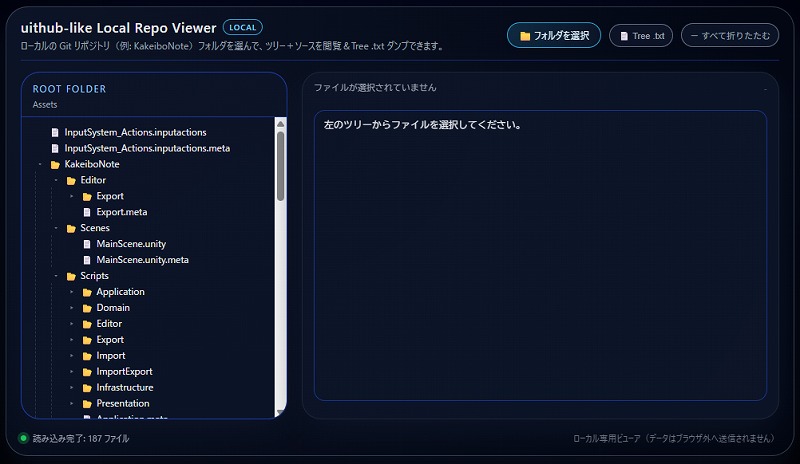Expand the ImportExport folder arrow
Viewport: 800px width, 464px height.
click(x=72, y=372)
